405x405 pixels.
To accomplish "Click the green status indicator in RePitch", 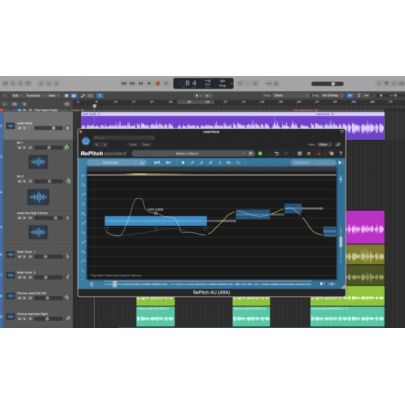I will (260, 153).
